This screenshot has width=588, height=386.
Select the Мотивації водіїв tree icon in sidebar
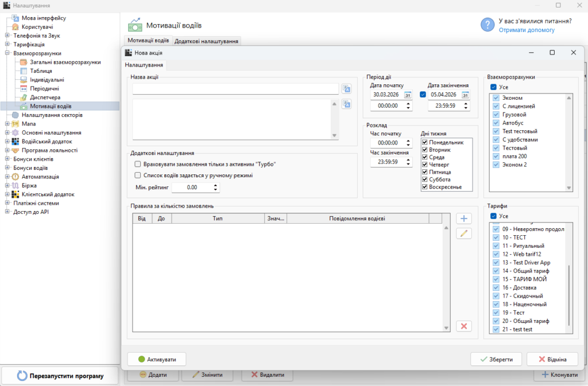[x=23, y=106]
